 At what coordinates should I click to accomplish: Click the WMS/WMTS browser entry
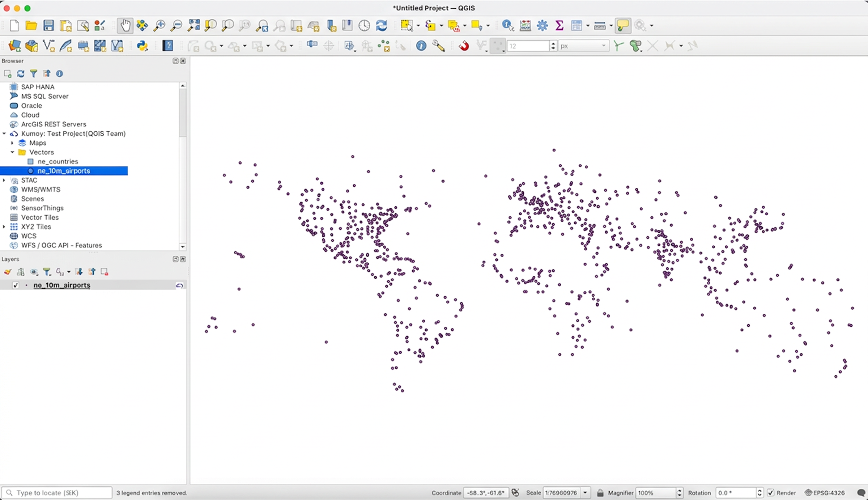pos(41,190)
